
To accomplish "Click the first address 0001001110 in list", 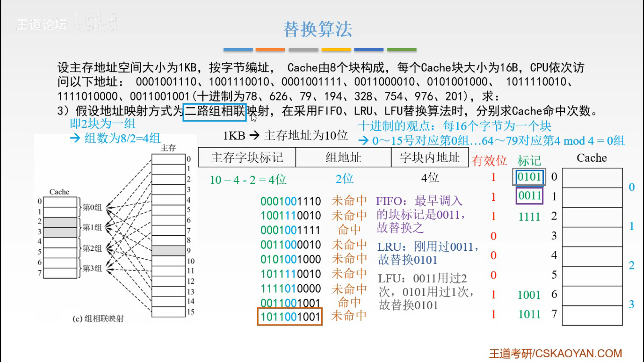I will coord(290,201).
